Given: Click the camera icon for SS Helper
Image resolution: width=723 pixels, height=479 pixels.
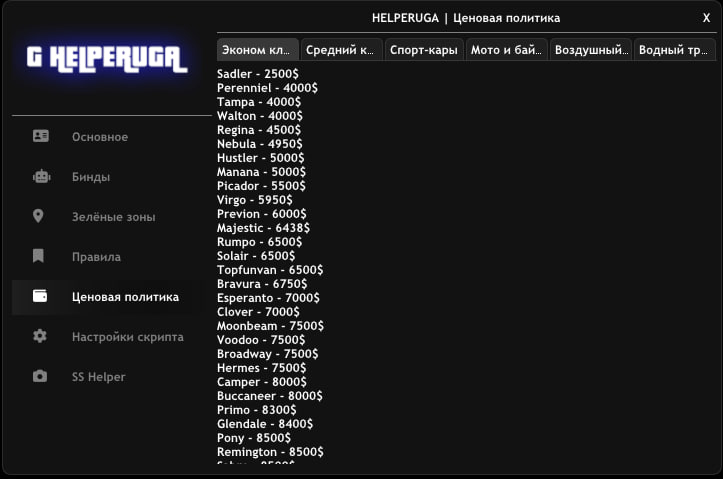Looking at the screenshot, I should click(40, 376).
